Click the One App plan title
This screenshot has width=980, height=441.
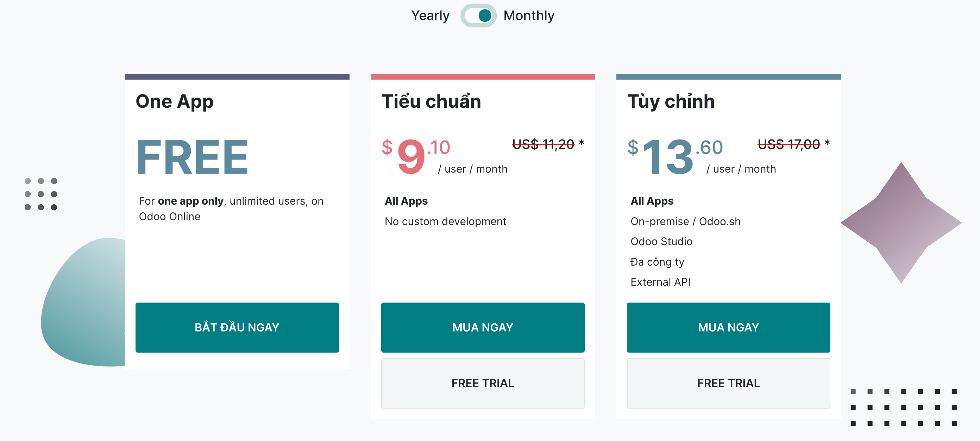coord(174,101)
